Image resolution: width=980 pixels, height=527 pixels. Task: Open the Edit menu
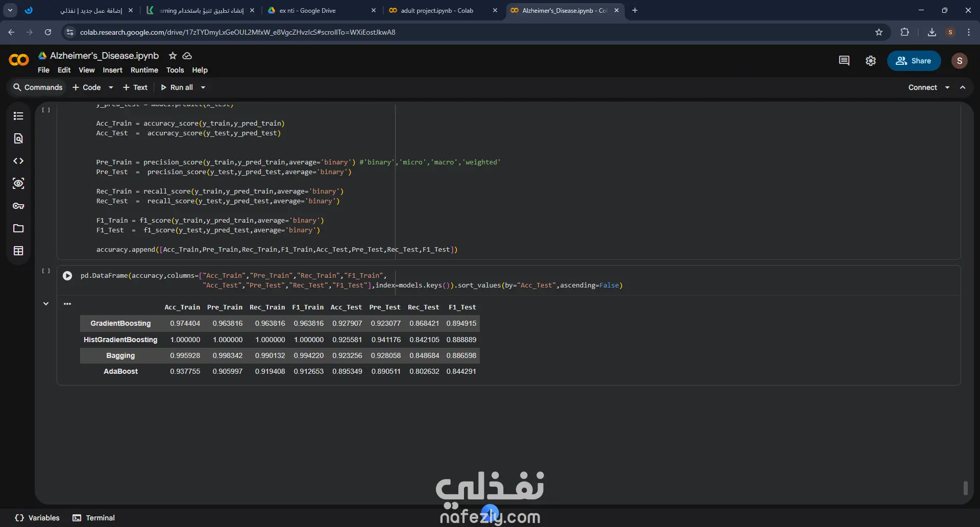[64, 70]
